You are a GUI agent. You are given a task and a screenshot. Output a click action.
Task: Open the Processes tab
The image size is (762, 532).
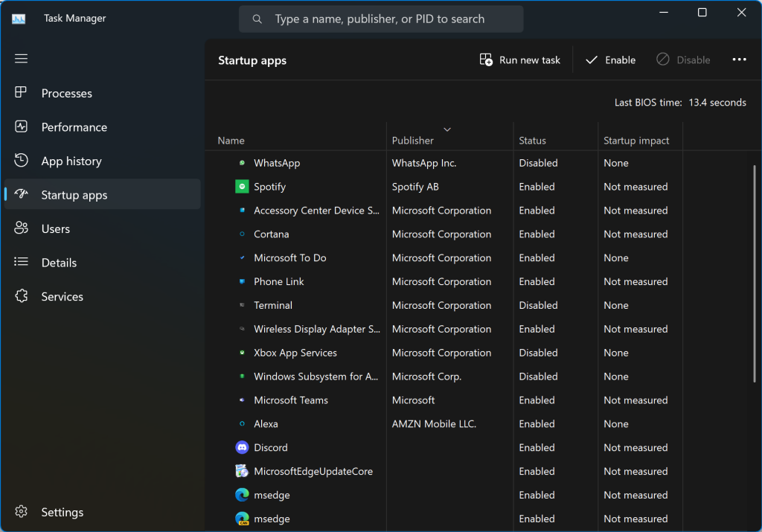click(x=66, y=93)
